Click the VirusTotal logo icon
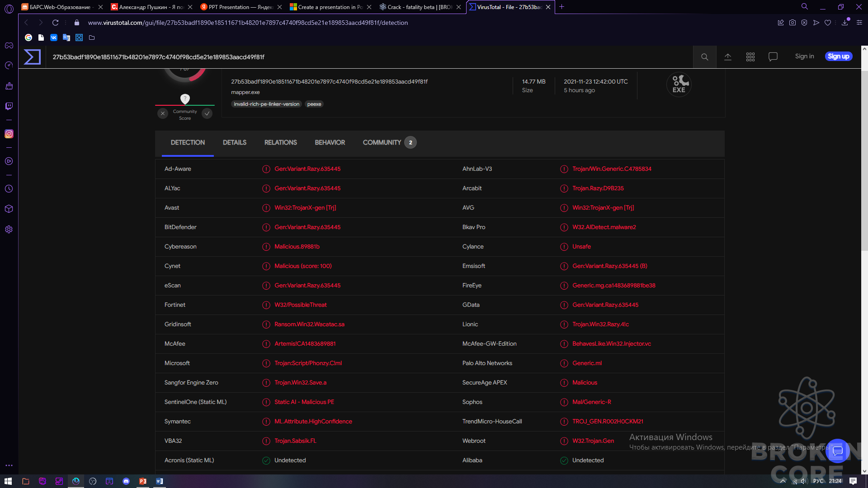868x488 pixels. (32, 57)
